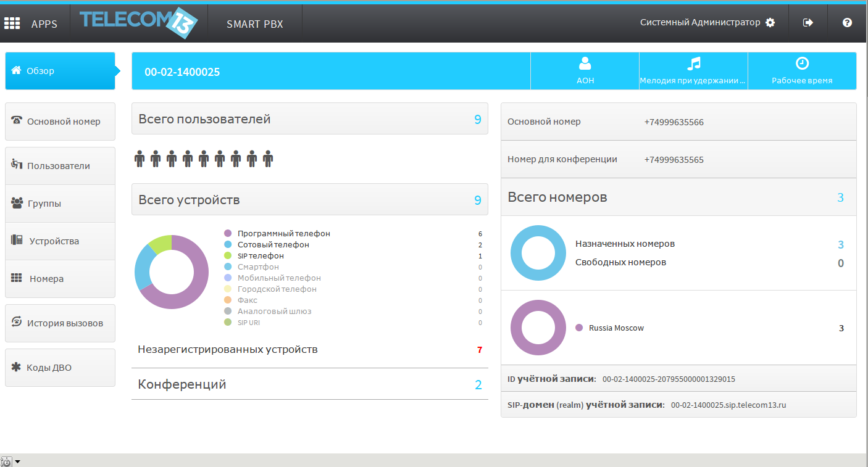The image size is (868, 467).
Task: Open the bottom-left status bar dropdown arrow
Action: click(x=17, y=461)
